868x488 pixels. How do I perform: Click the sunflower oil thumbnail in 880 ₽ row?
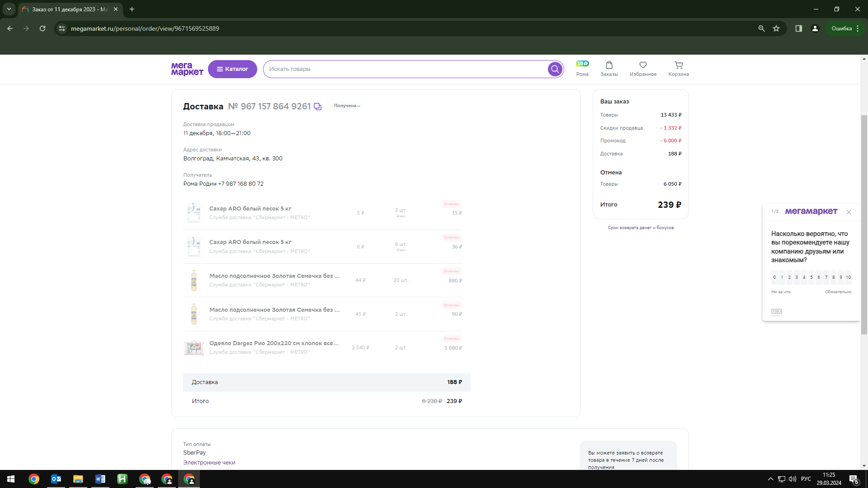click(194, 281)
